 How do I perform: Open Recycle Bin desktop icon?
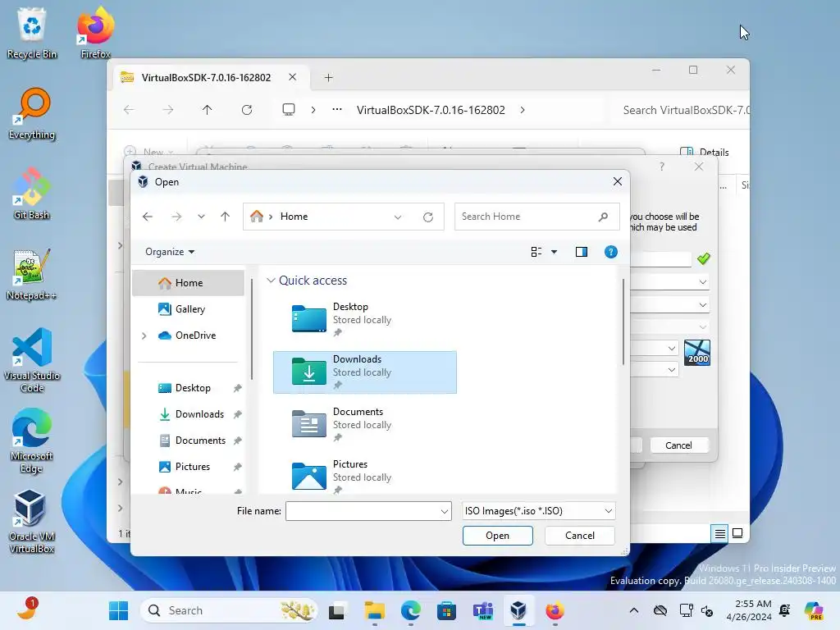(32, 33)
